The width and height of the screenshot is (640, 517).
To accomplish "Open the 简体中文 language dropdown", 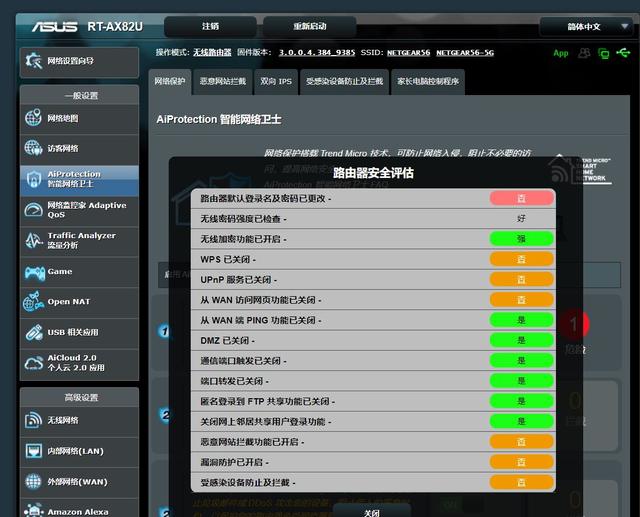I will pyautogui.click(x=589, y=27).
